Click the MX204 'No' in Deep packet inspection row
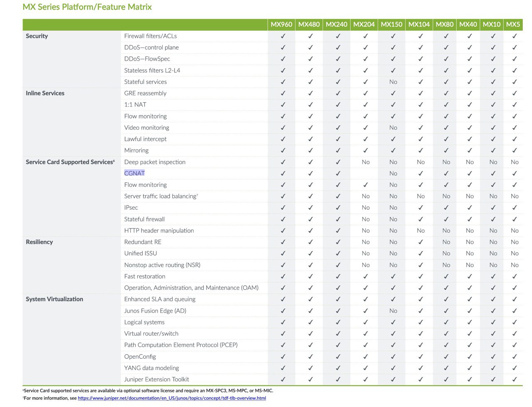The width and height of the screenshot is (532, 407). (x=366, y=162)
